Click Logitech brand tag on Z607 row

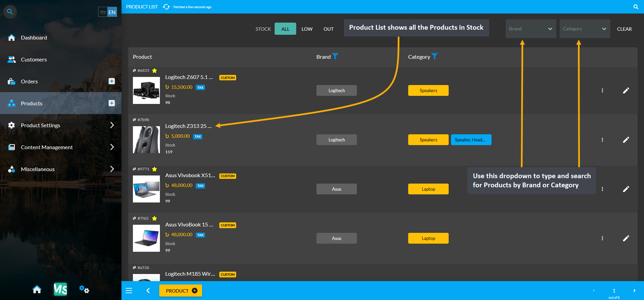(337, 90)
